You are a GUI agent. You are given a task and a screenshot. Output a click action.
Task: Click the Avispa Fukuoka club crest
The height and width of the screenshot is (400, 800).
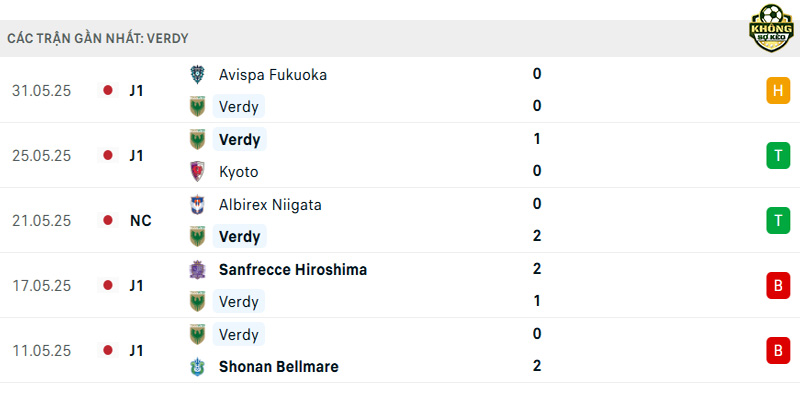[x=197, y=74]
